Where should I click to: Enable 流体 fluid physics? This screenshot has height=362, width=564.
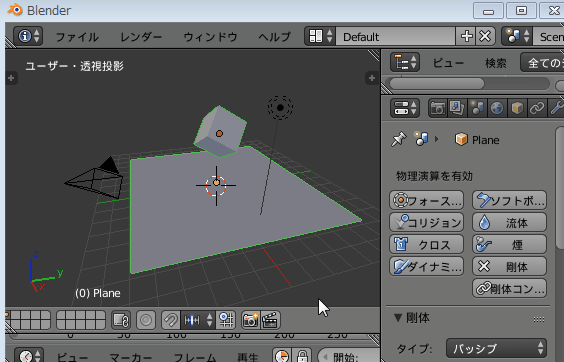[x=509, y=222]
